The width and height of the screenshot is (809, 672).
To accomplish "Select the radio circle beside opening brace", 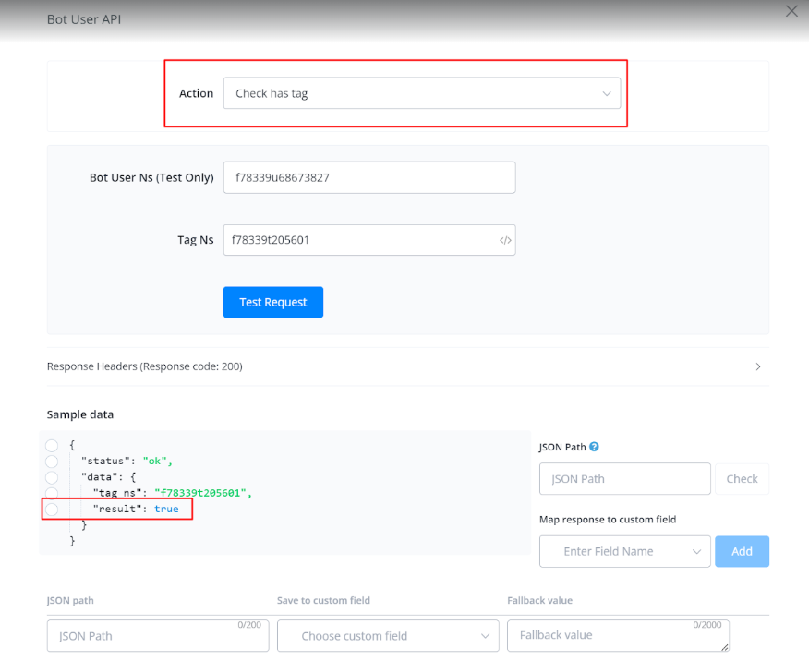I will pyautogui.click(x=52, y=446).
